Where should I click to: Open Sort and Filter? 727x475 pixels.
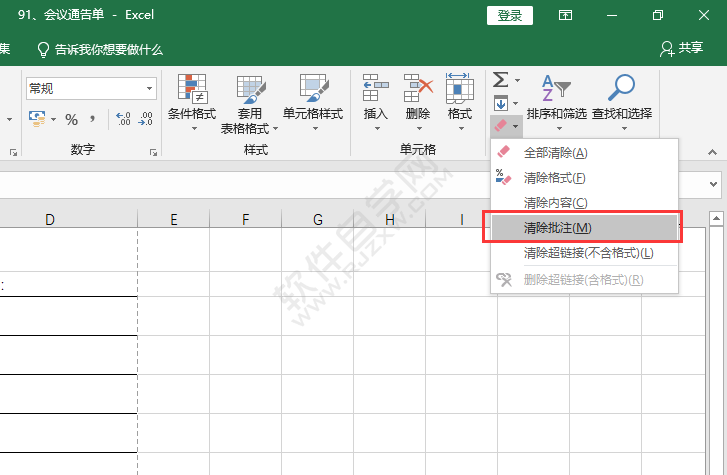556,103
